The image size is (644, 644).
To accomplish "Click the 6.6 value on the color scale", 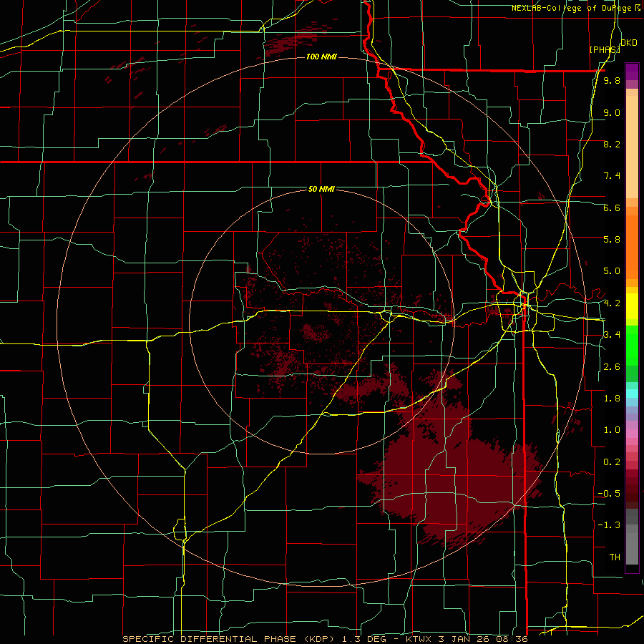I will click(612, 208).
